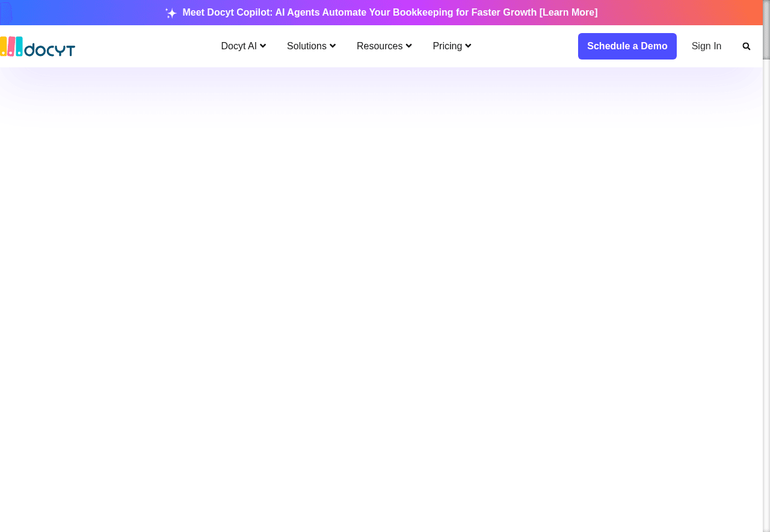Select the Pricing menu label
The image size is (770, 532).
point(447,46)
